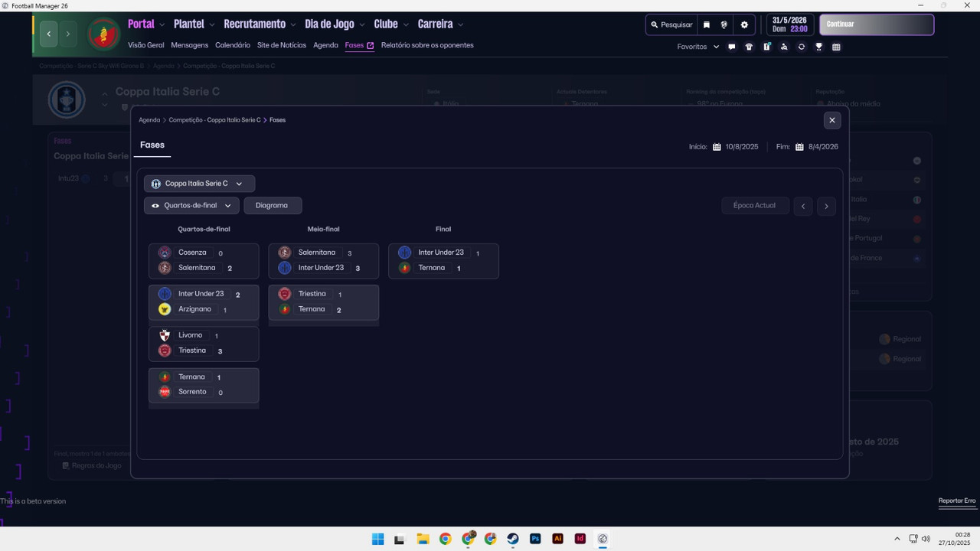
Task: Click the Reportar Erro link
Action: tap(957, 501)
